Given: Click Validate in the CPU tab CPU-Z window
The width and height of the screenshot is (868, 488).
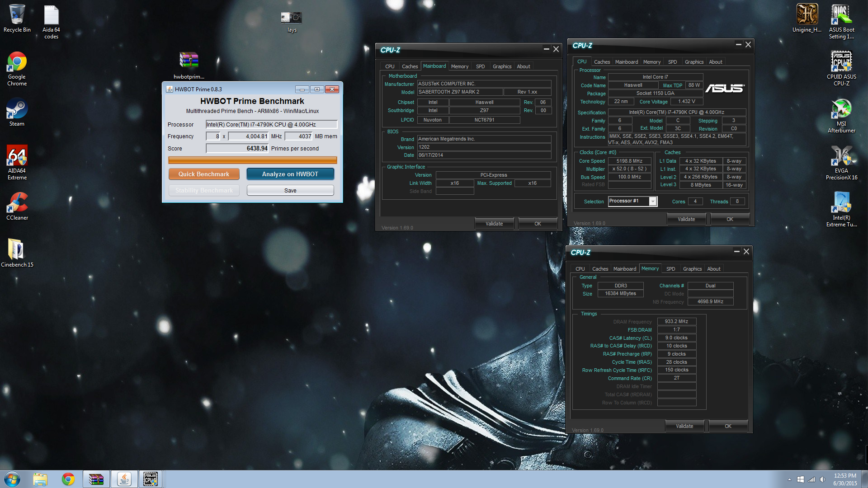Looking at the screenshot, I should point(686,219).
